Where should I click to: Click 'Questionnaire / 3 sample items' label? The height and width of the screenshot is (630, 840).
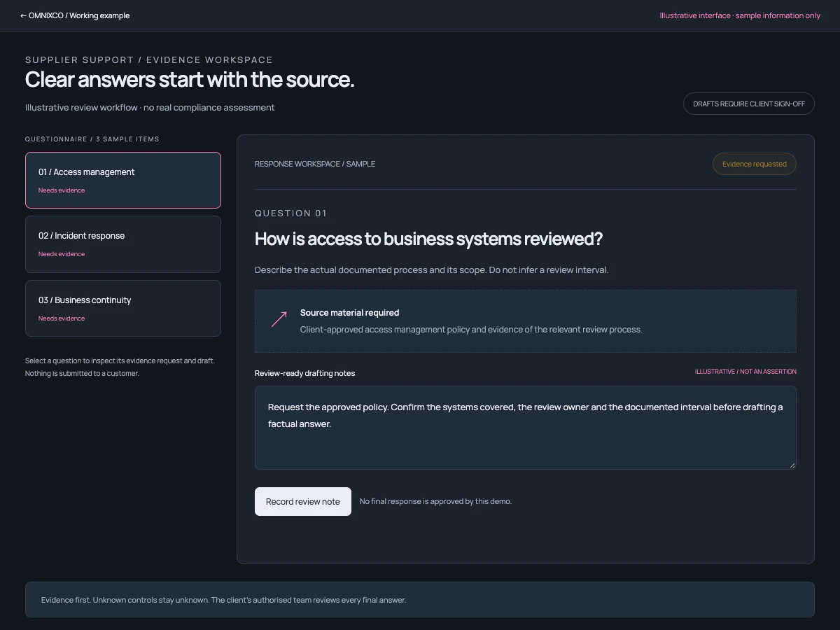coord(92,139)
